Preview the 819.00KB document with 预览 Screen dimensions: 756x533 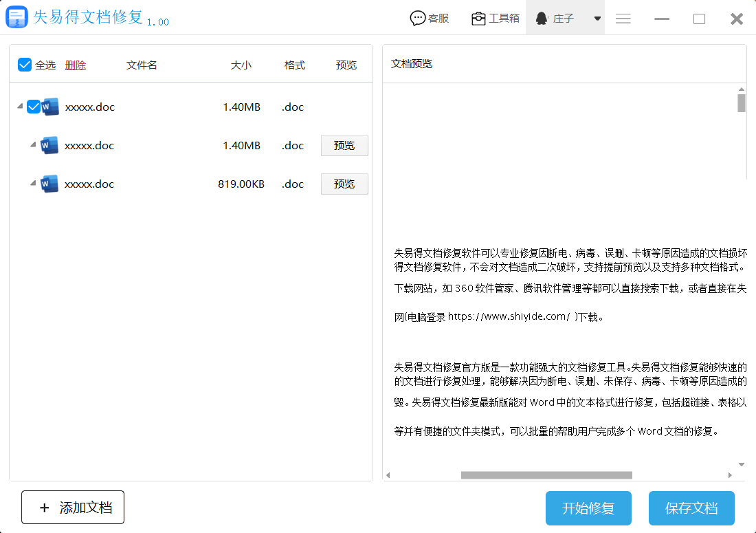pyautogui.click(x=344, y=184)
